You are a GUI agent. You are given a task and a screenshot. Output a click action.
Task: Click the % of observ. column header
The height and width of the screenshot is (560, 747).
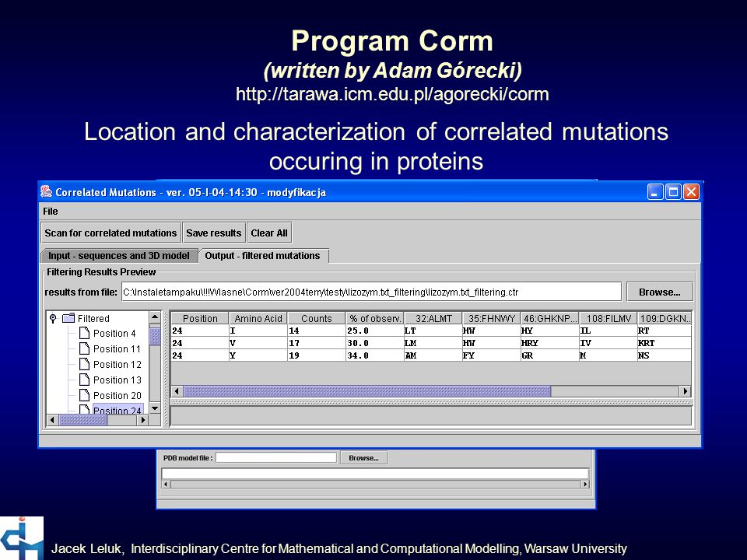point(375,319)
